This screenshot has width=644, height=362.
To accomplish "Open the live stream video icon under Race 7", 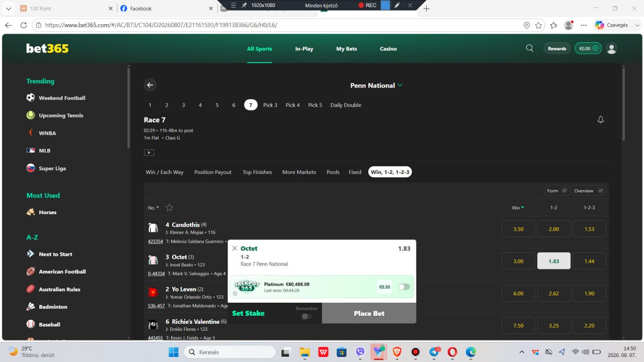I will [149, 152].
